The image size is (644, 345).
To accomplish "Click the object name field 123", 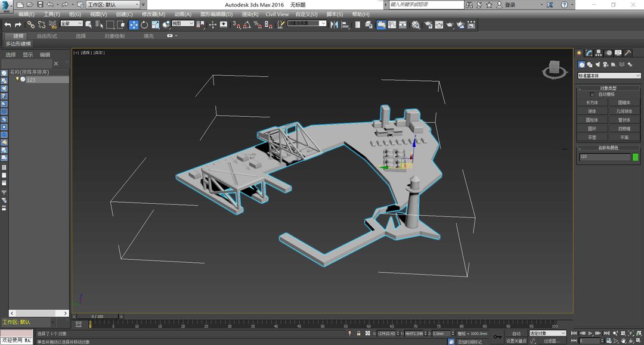I will point(604,157).
